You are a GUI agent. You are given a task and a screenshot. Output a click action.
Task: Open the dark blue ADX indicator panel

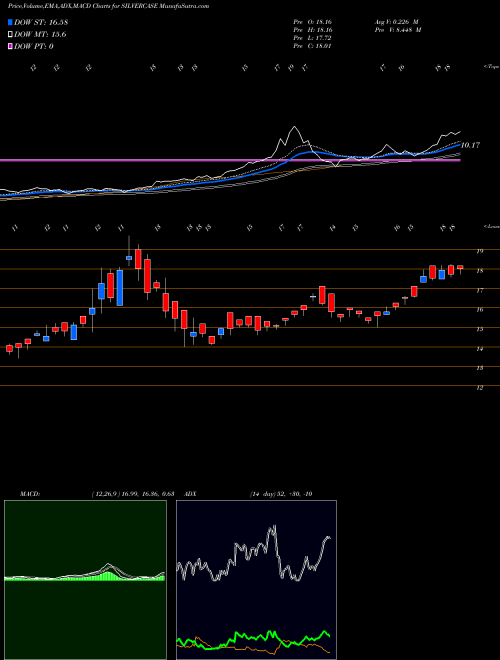point(256,580)
